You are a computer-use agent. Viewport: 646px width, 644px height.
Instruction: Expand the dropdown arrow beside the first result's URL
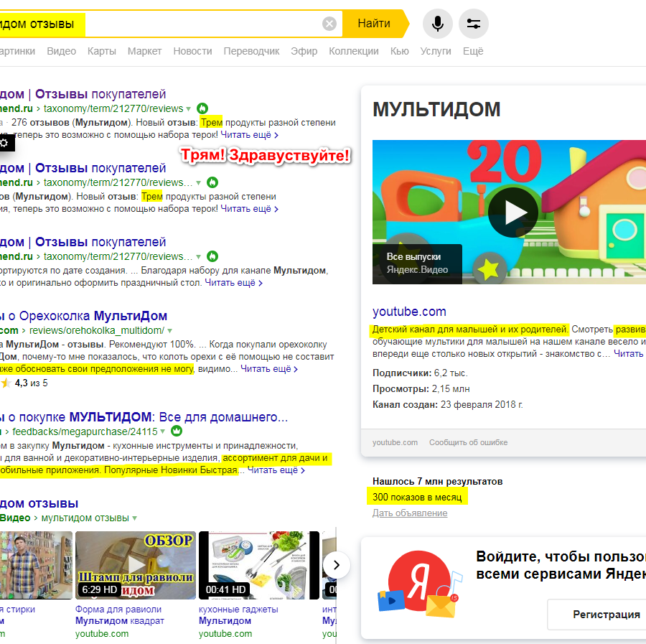pyautogui.click(x=189, y=109)
